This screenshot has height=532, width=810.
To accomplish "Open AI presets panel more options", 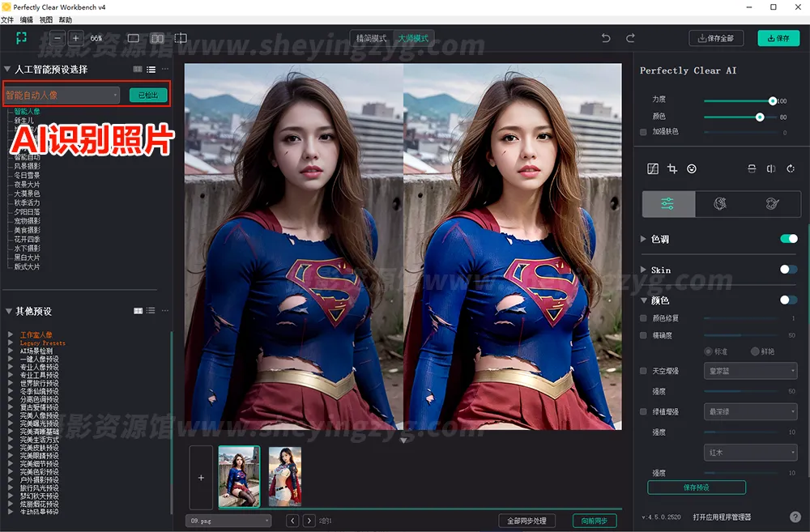I will click(164, 69).
